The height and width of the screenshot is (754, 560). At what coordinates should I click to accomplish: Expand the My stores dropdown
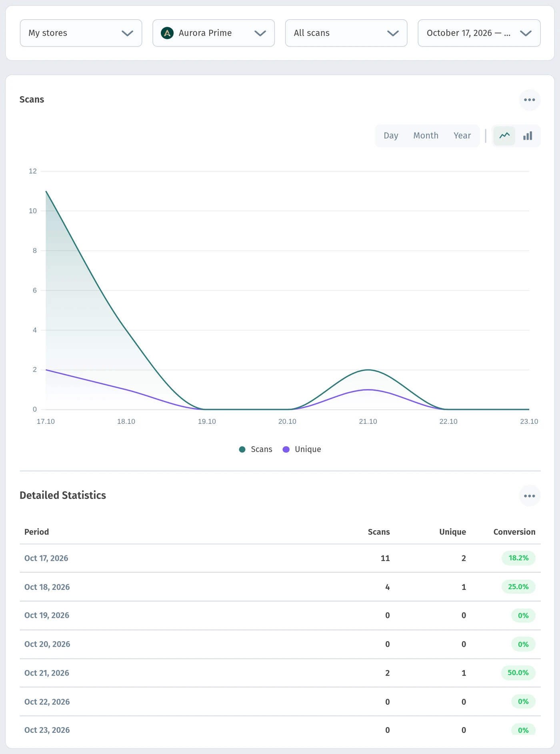pyautogui.click(x=81, y=33)
